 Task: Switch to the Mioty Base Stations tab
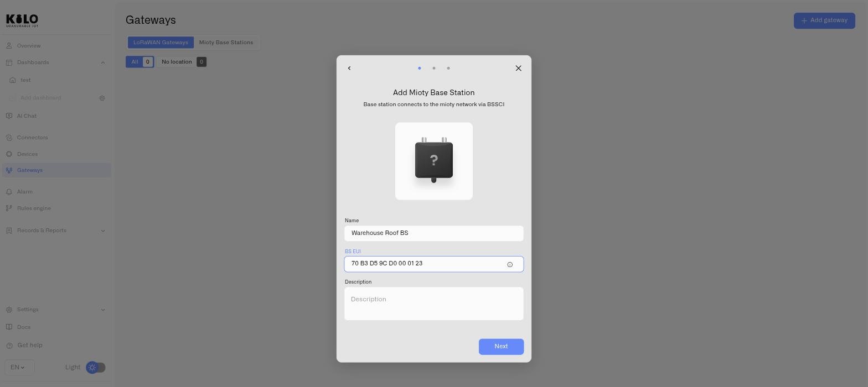click(226, 43)
